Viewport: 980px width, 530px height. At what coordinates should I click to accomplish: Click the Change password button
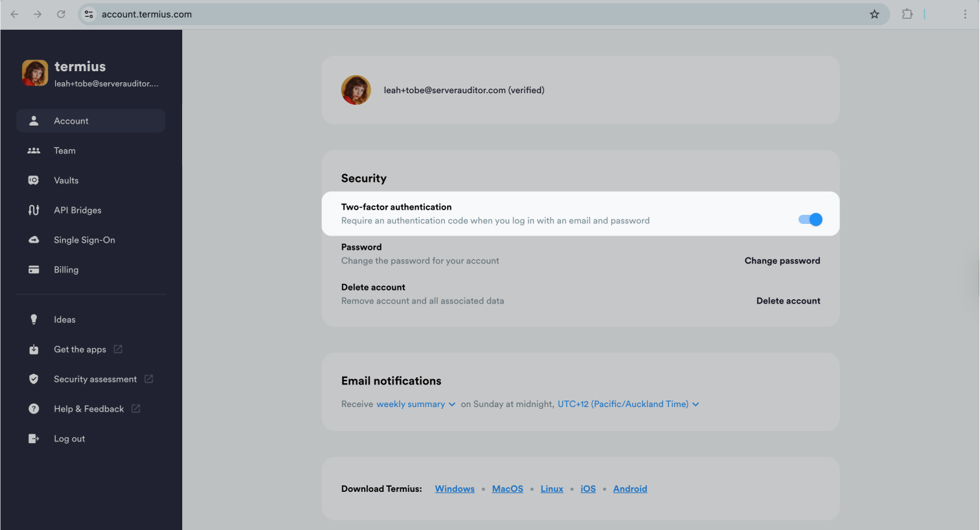[782, 261]
